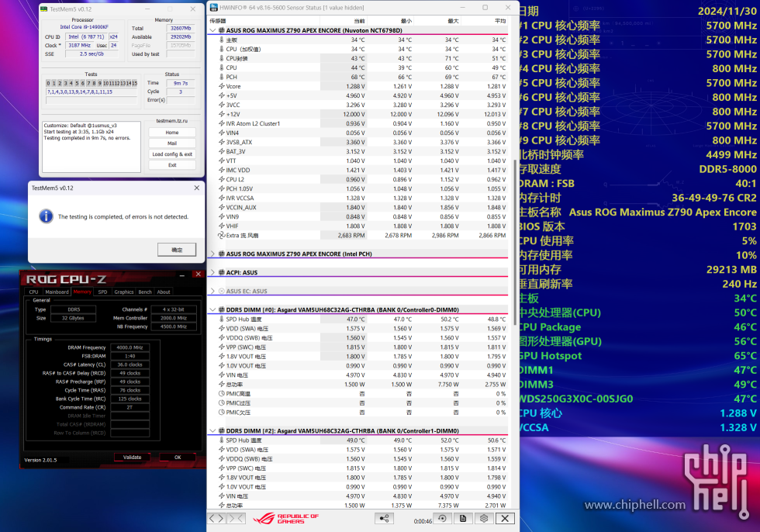This screenshot has width=760, height=532.
Task: Close the TestMem5 completion message dialog
Action: point(196,188)
